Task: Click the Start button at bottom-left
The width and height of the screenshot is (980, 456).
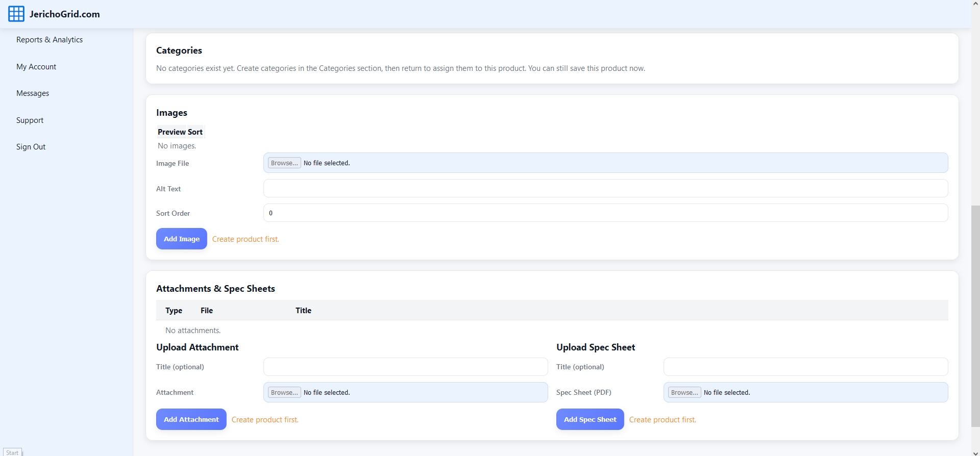Action: (12, 452)
